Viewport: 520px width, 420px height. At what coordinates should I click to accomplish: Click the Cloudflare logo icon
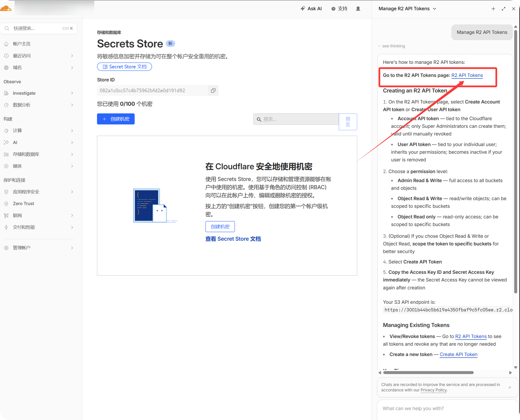click(x=6, y=8)
